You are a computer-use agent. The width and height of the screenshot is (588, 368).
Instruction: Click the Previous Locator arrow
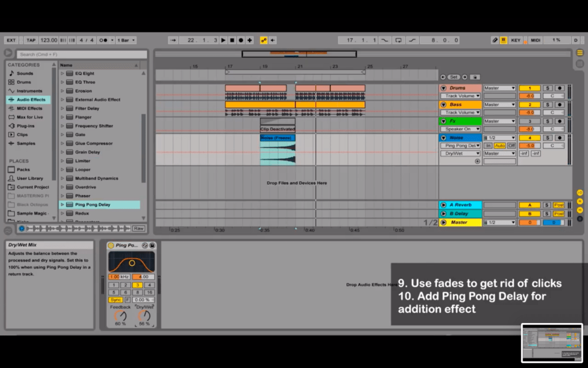pyautogui.click(x=443, y=77)
